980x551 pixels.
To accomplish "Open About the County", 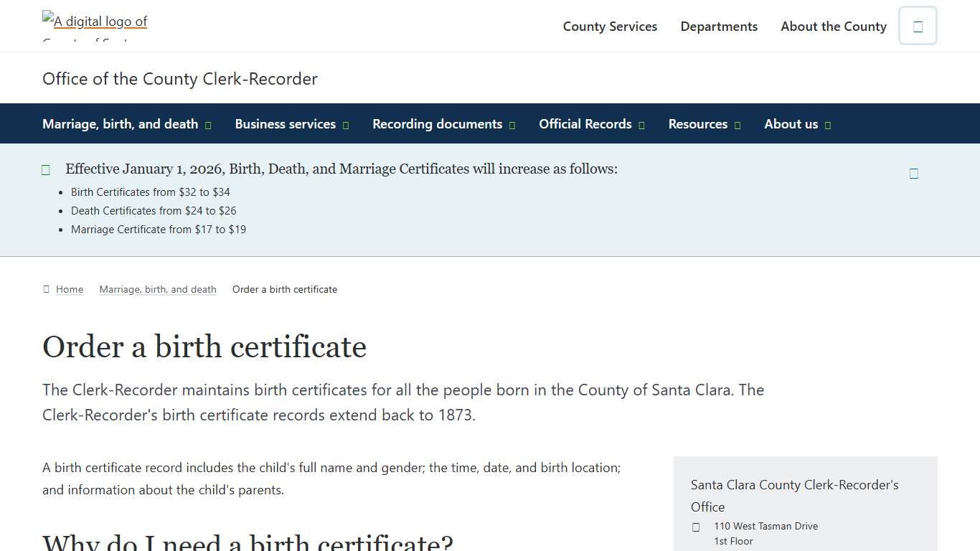I will tap(833, 26).
